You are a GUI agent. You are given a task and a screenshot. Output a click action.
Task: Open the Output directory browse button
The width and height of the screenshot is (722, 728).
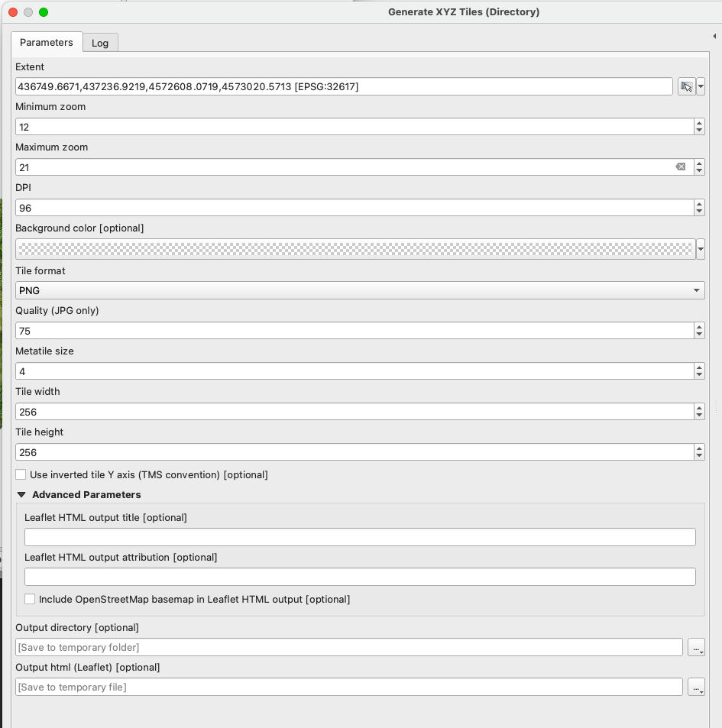(x=696, y=647)
